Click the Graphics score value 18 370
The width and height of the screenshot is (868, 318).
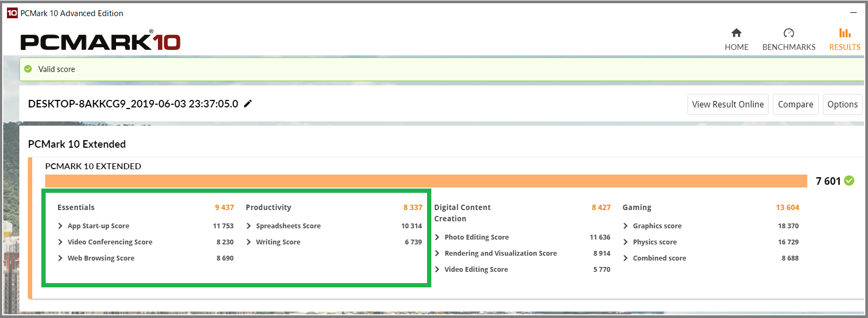[x=789, y=226]
